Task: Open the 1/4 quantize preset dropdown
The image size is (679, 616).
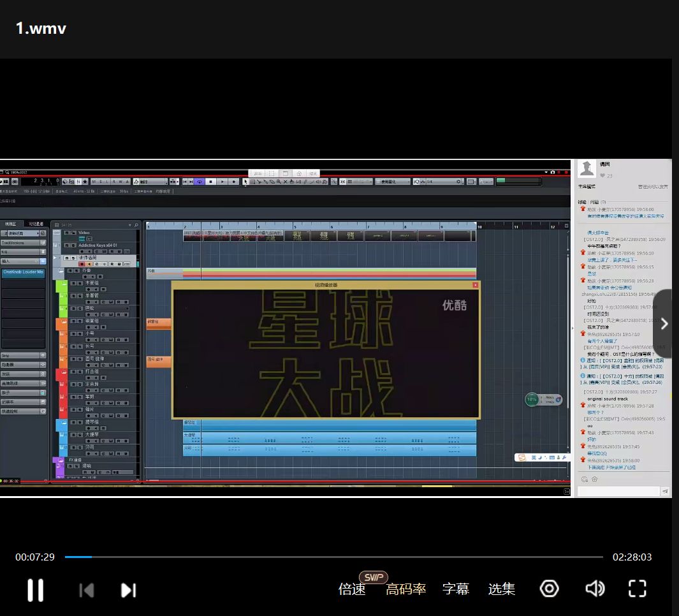Action: pyautogui.click(x=443, y=182)
